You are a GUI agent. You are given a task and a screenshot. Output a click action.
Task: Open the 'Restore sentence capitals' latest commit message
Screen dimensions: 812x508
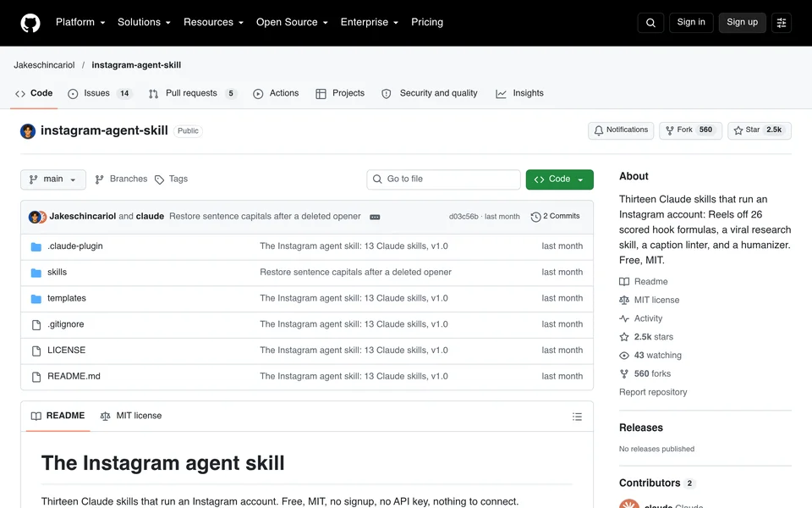tap(265, 217)
